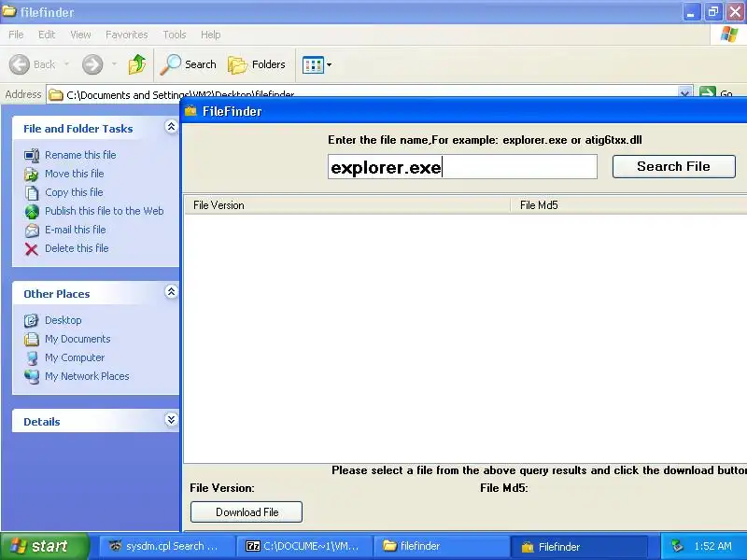Expand the Details panel
Image resolution: width=747 pixels, height=560 pixels.
(x=171, y=419)
